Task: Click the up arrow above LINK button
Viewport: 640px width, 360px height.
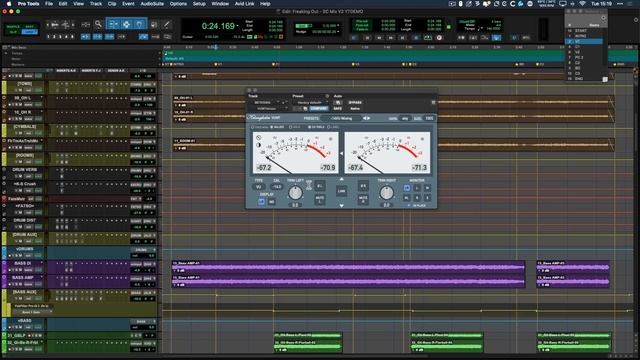Action: point(342,179)
